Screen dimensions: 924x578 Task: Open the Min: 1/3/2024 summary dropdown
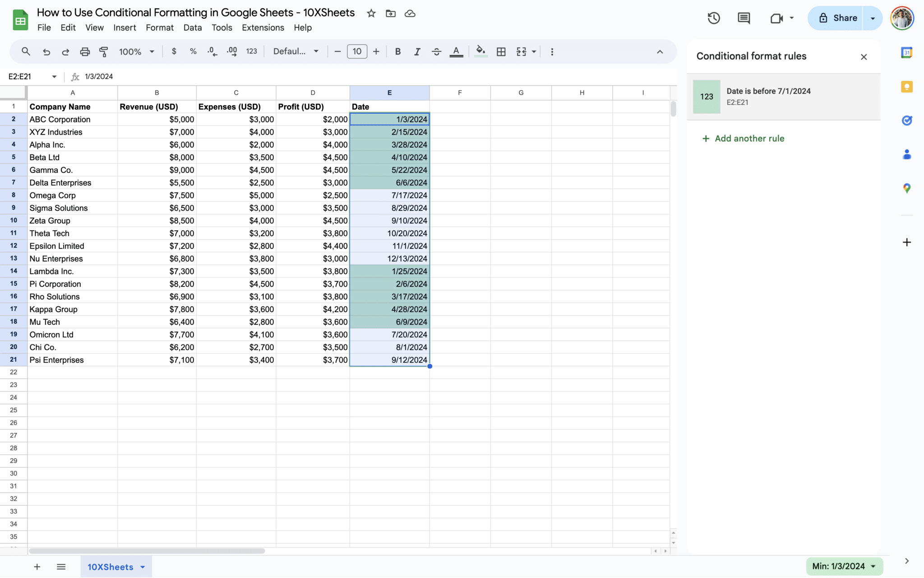coord(844,566)
